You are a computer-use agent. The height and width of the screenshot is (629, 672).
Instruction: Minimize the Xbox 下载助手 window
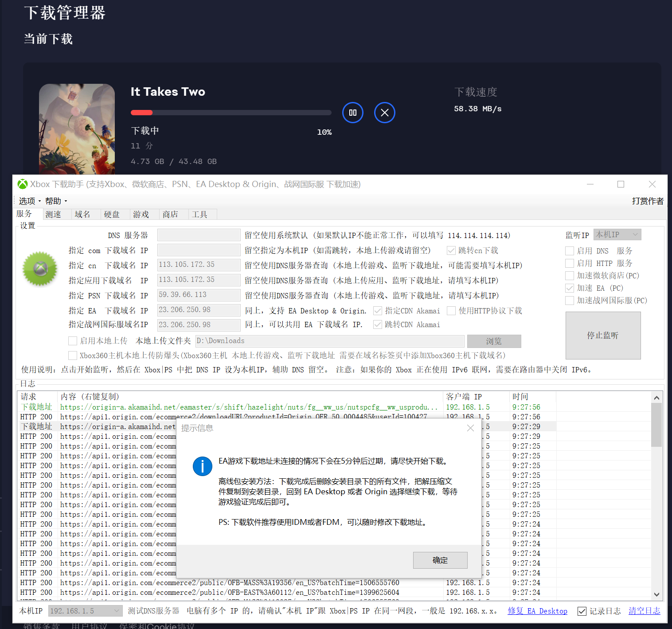click(590, 184)
